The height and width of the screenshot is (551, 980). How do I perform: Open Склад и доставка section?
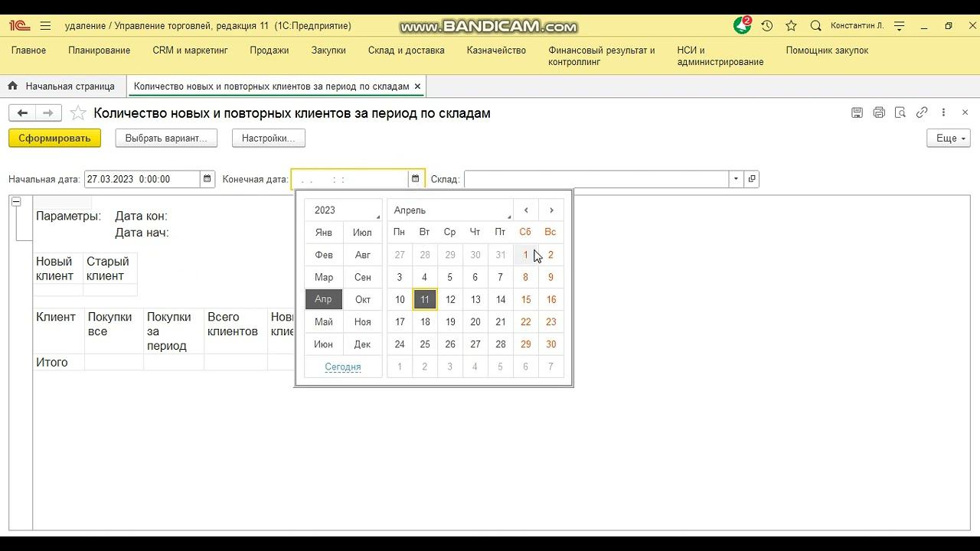406,51
